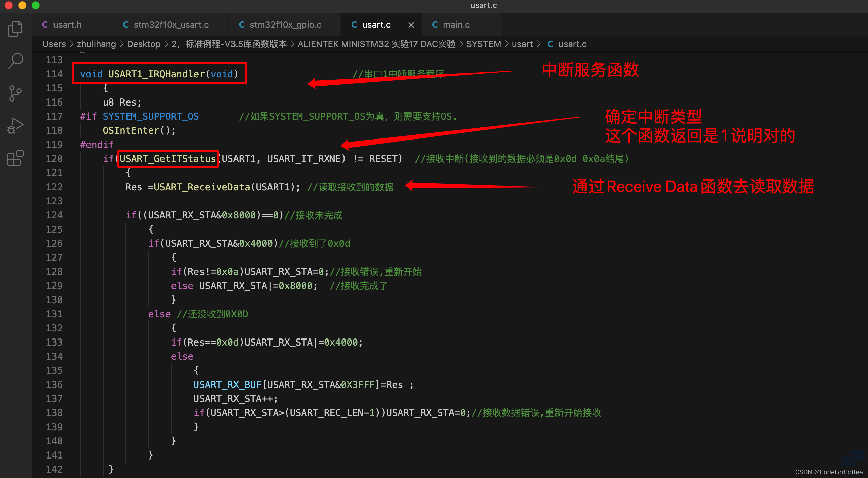
Task: Click the comment 还没收到0X0D on line 131
Action: 212,314
